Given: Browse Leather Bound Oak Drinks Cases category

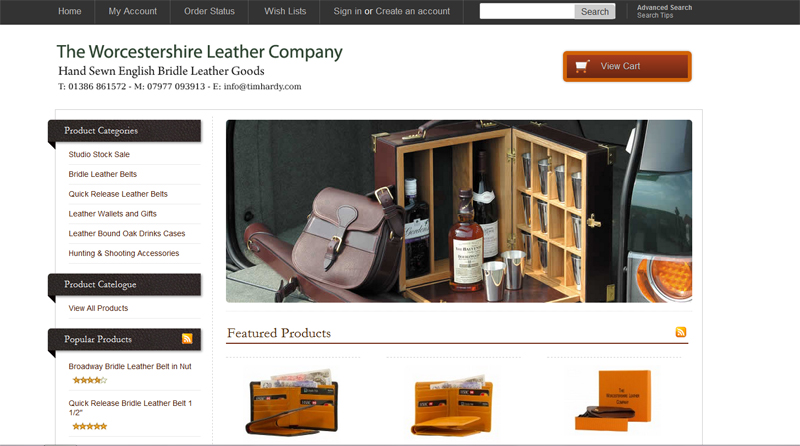Looking at the screenshot, I should pos(127,233).
